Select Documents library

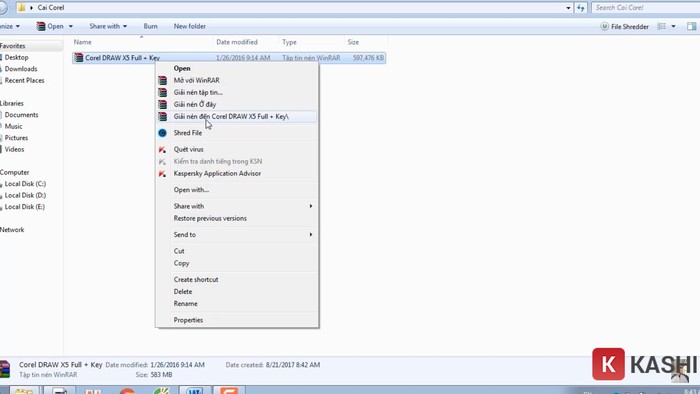[21, 115]
